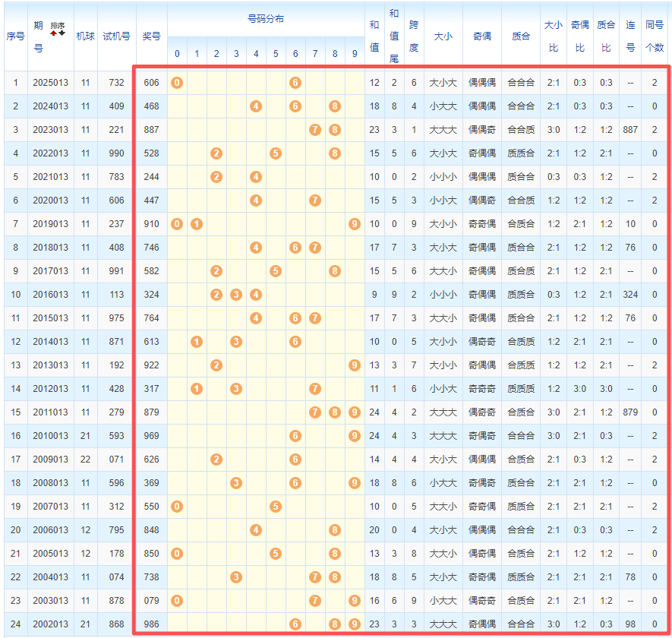Select the 奖号 cell 606 in first row
Screen dimensions: 672x638
tap(151, 82)
